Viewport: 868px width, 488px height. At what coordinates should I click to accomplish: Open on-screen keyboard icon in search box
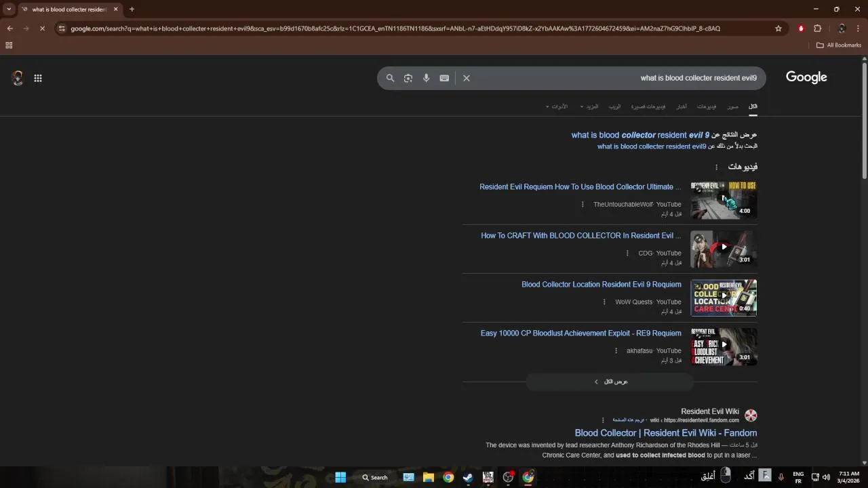coord(444,78)
